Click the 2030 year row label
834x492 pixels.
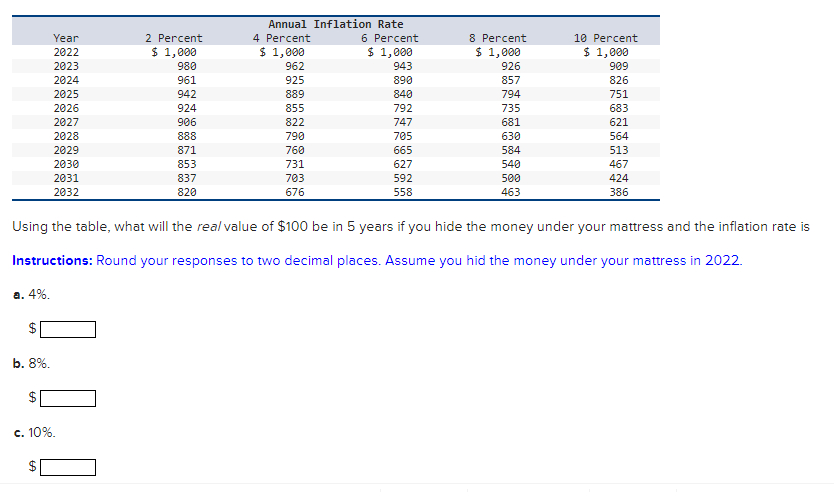pos(66,164)
